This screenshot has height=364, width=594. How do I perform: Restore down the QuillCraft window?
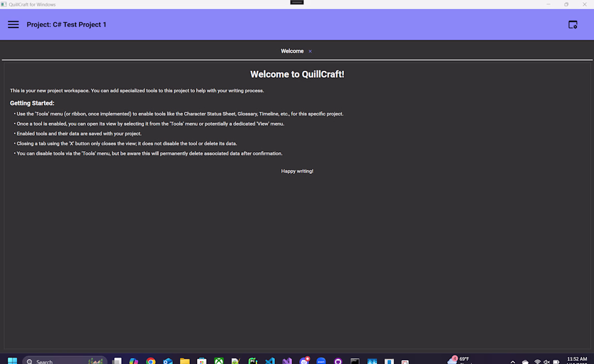566,4
